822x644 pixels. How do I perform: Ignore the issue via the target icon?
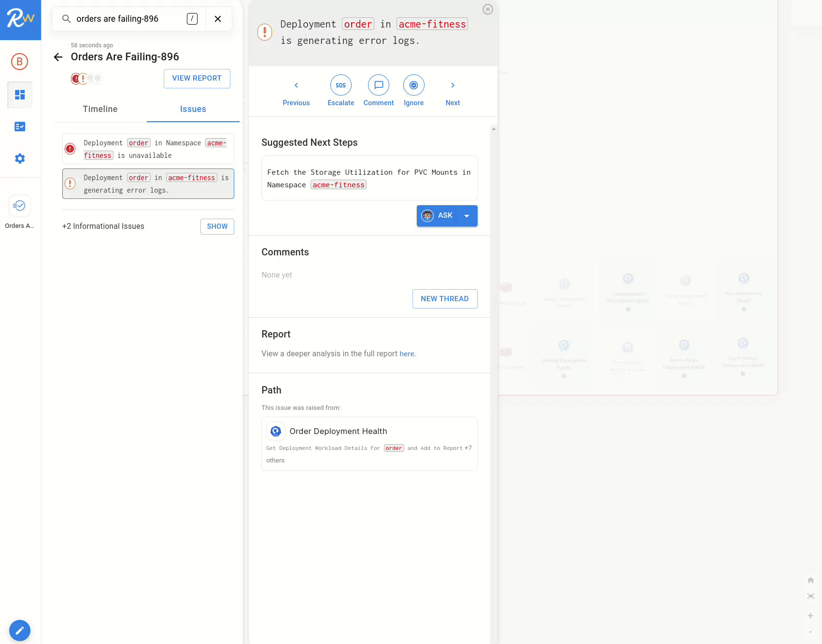pyautogui.click(x=413, y=85)
